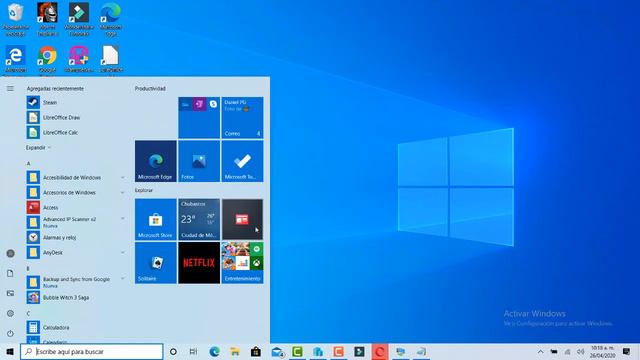Viewport: 640px width, 360px height.
Task: Expand the AnyDesk folder
Action: 122,253
